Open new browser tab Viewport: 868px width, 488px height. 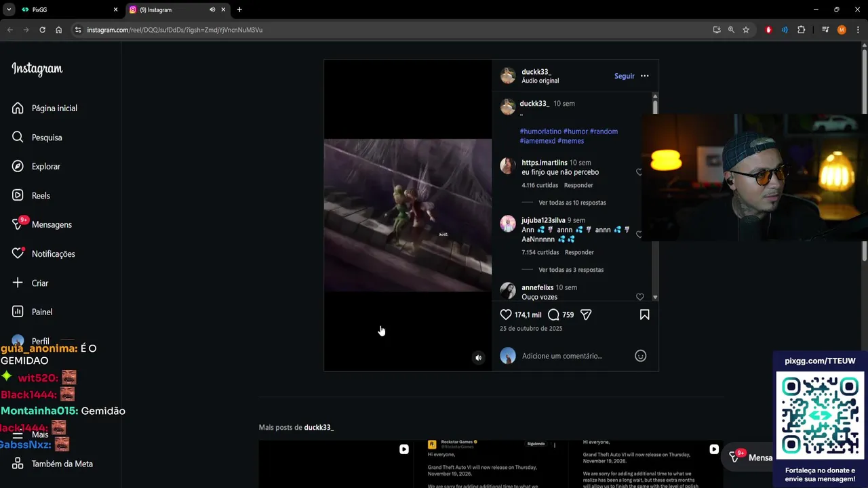pyautogui.click(x=239, y=9)
